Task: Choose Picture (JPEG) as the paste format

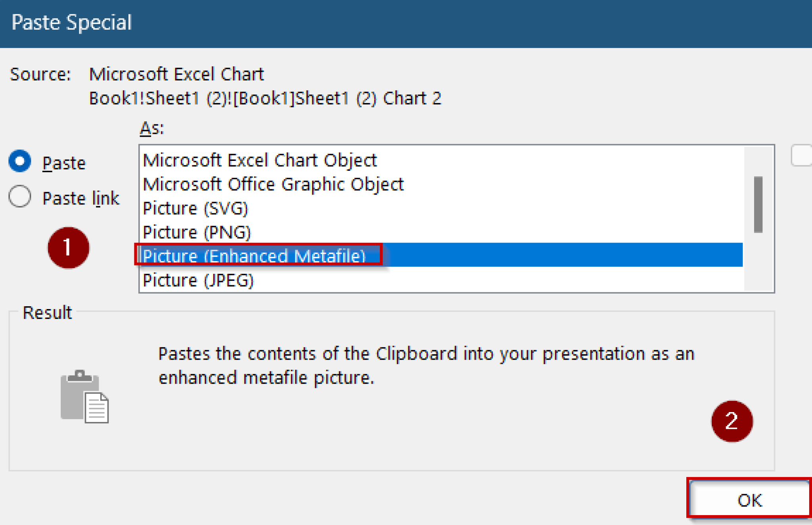Action: pos(197,280)
